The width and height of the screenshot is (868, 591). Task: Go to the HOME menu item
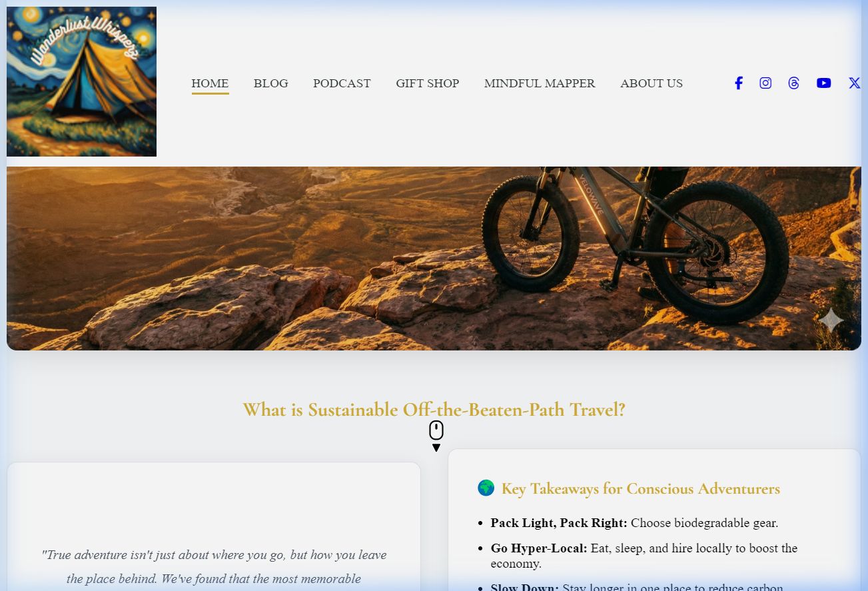210,83
